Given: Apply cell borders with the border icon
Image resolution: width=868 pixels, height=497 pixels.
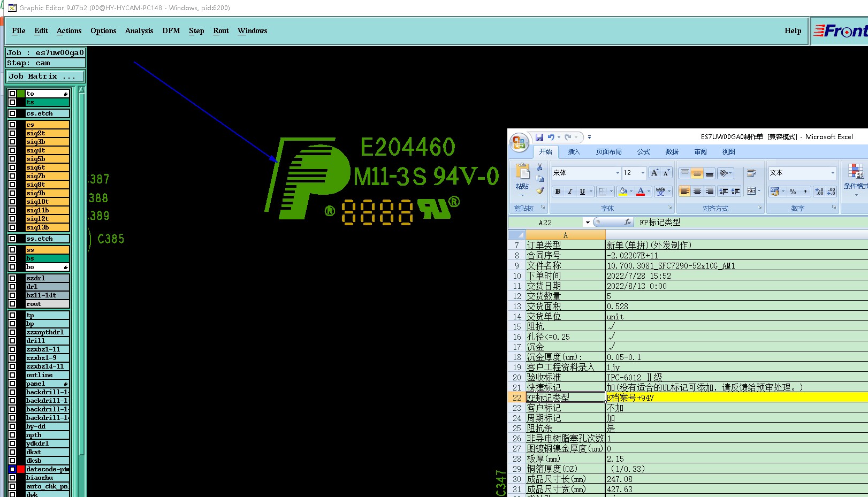Looking at the screenshot, I should click(x=603, y=192).
